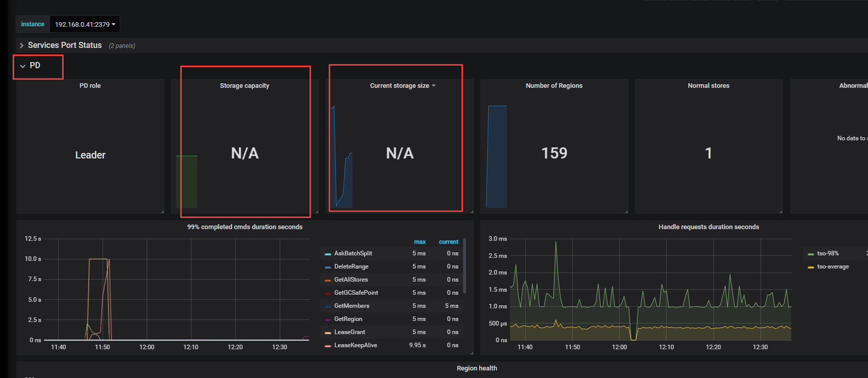Image resolution: width=868 pixels, height=378 pixels.
Task: Expand the Services Port Status row
Action: click(x=65, y=45)
